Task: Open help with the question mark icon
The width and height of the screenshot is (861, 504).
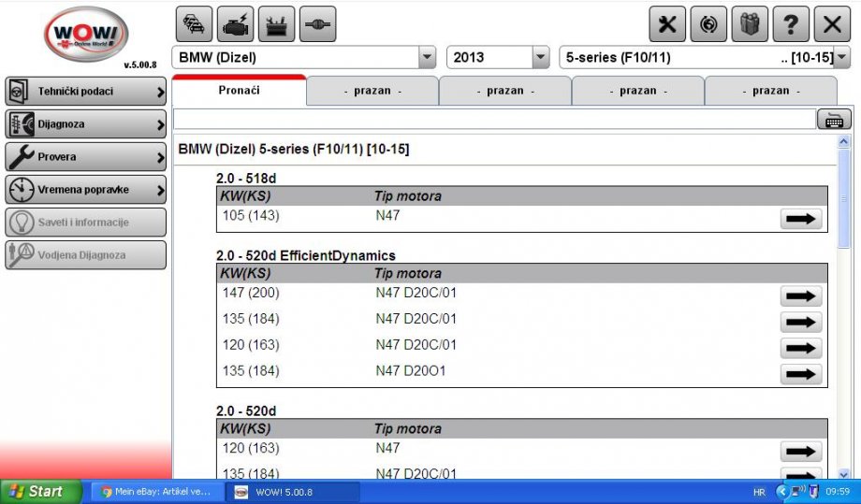Action: pos(790,24)
